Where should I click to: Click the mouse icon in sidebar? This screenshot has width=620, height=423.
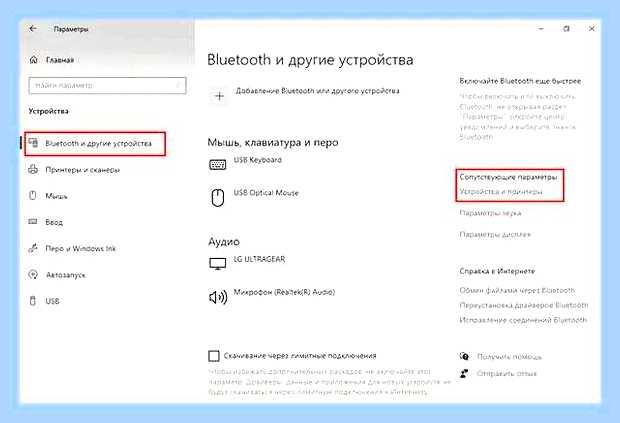[x=33, y=196]
